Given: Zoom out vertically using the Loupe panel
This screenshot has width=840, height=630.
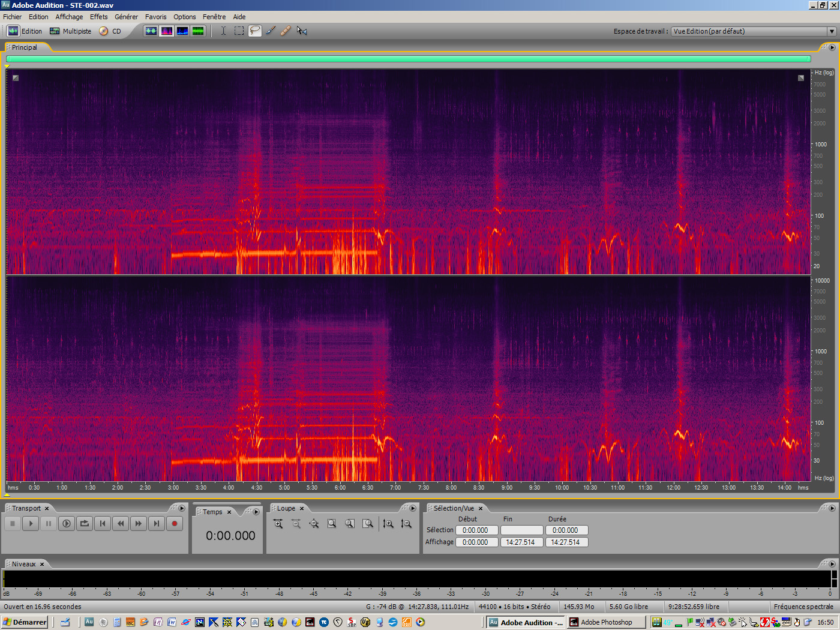Looking at the screenshot, I should pos(407,523).
